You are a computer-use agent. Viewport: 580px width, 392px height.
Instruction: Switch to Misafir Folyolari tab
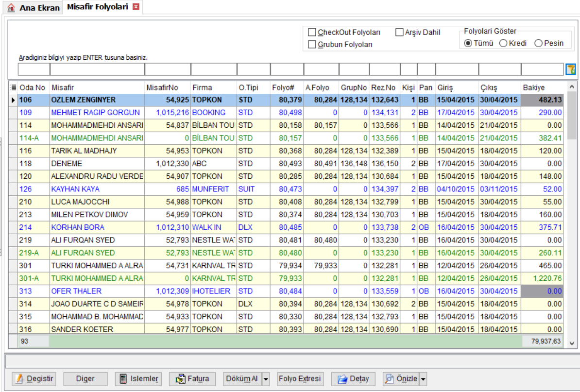pos(97,7)
